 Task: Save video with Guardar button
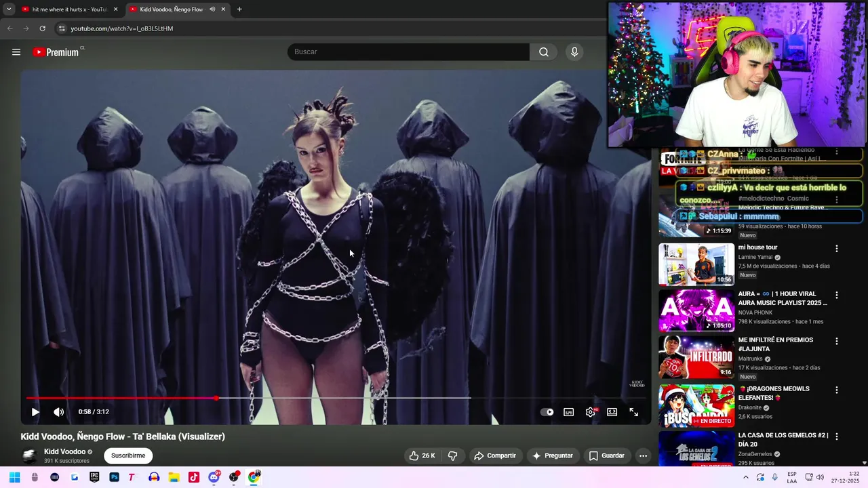[x=606, y=455]
